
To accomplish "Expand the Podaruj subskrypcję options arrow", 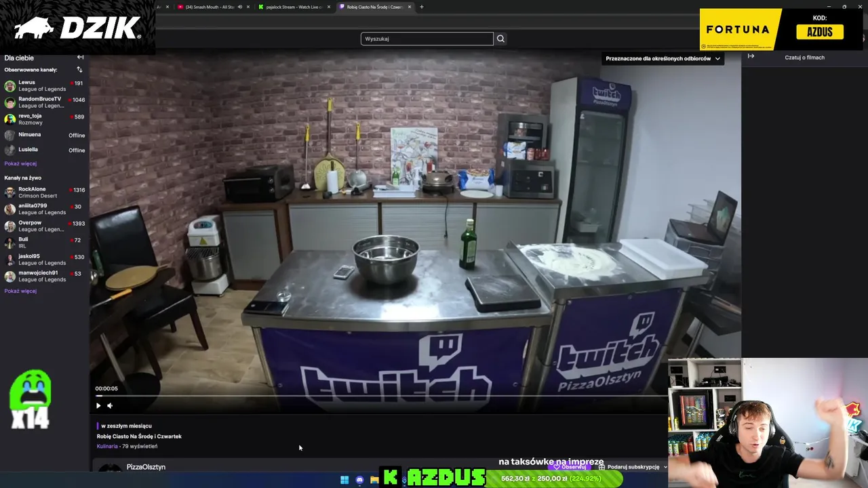I will [x=665, y=467].
